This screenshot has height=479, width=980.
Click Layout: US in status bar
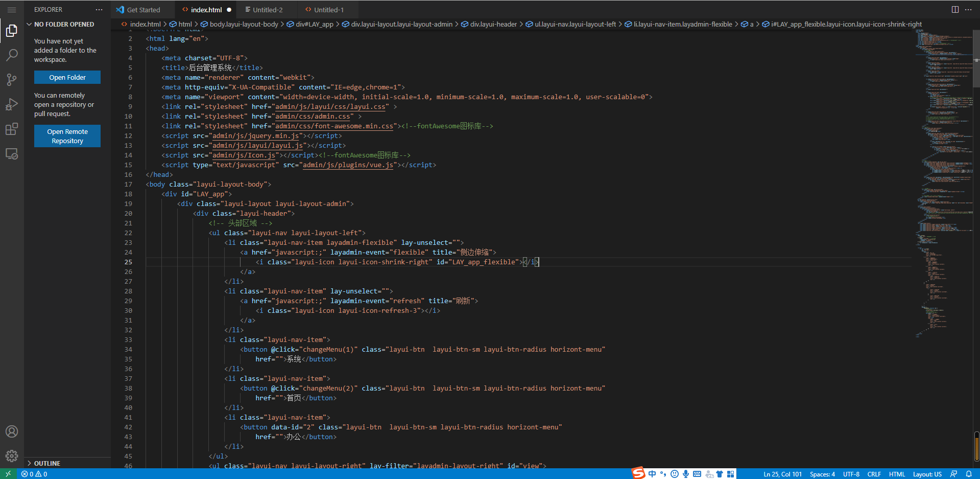(x=927, y=474)
